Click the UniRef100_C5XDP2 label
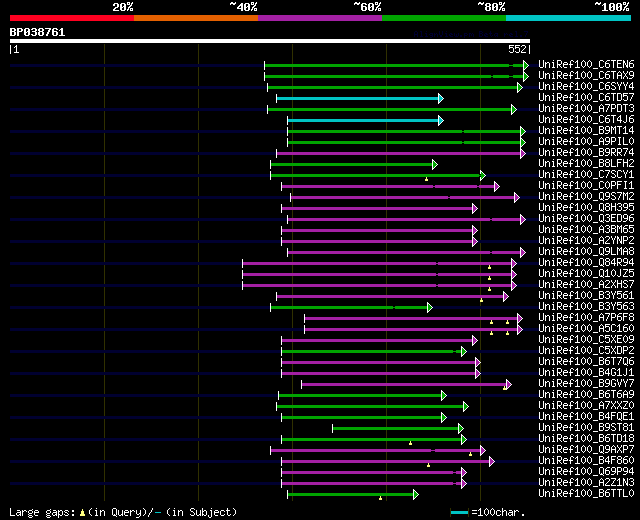 (x=586, y=351)
